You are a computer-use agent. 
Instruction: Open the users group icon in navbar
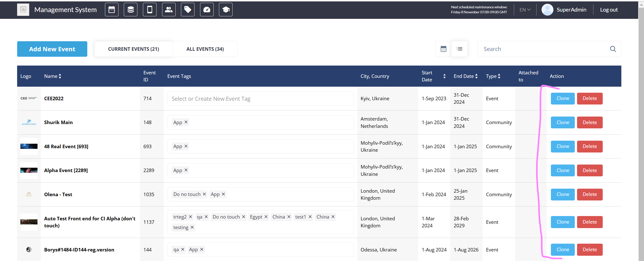click(169, 10)
